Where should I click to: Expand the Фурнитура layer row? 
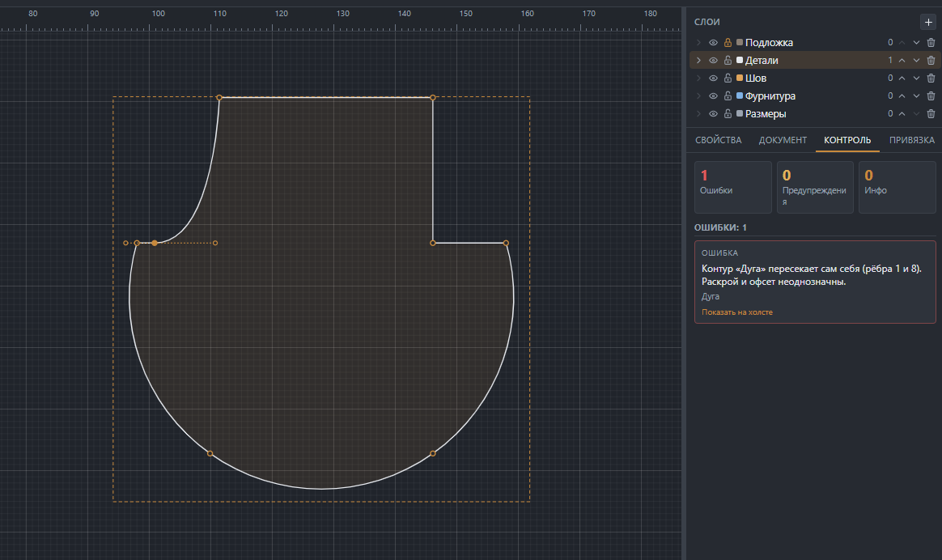tap(698, 96)
